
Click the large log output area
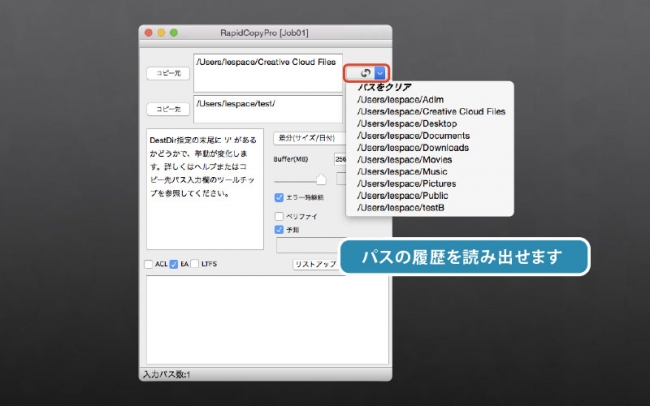tap(267, 320)
